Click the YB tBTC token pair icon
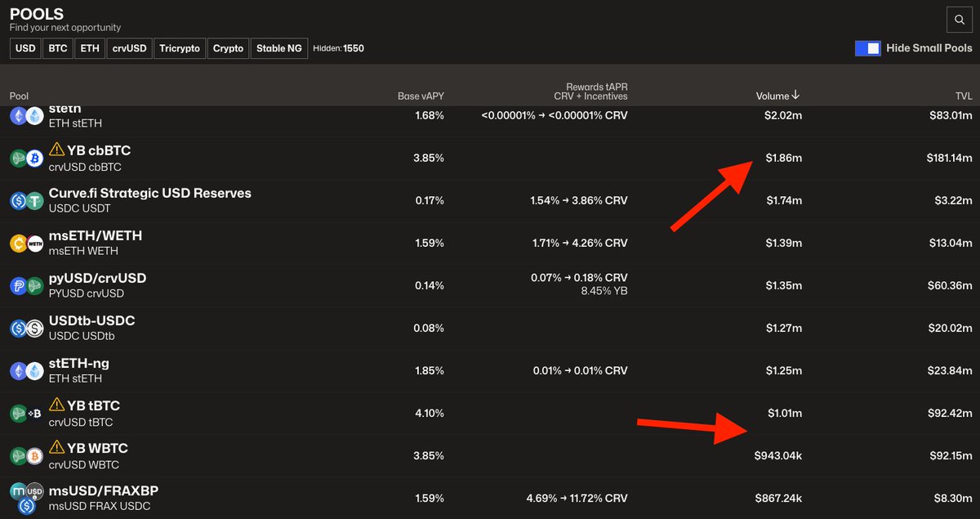Image resolution: width=980 pixels, height=519 pixels. 26,414
